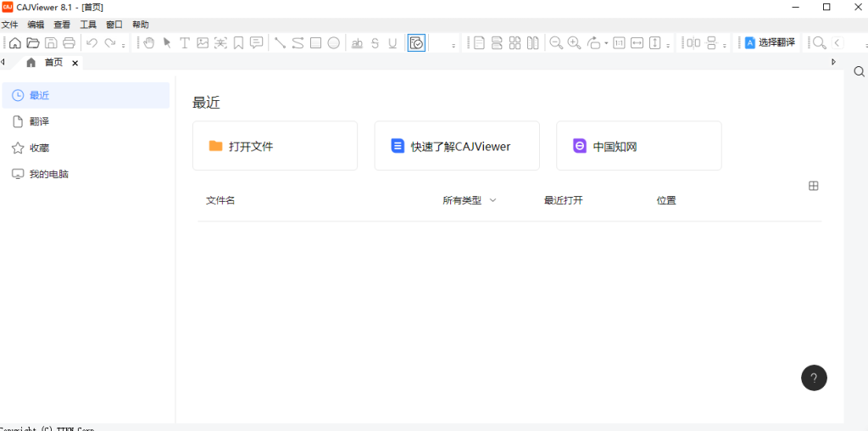Expand overflow options after the fit height icon
The image size is (868, 431).
coord(668,46)
